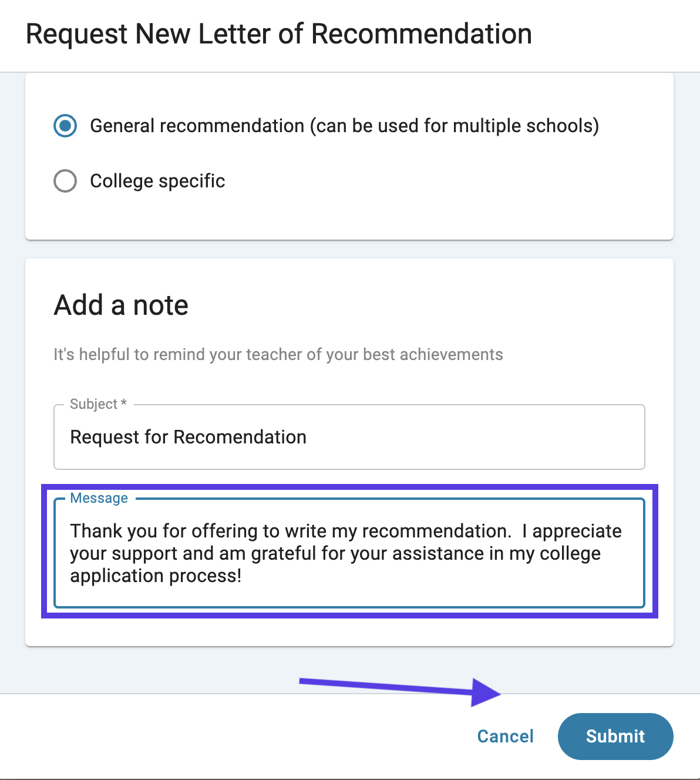Select the General recommendation radio button
Screen dimensions: 700x780
65,126
